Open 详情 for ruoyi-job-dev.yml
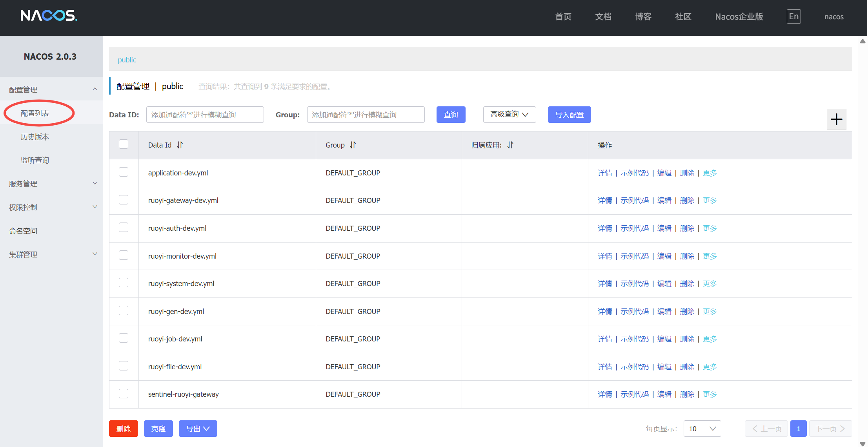The width and height of the screenshot is (868, 447). click(x=605, y=339)
